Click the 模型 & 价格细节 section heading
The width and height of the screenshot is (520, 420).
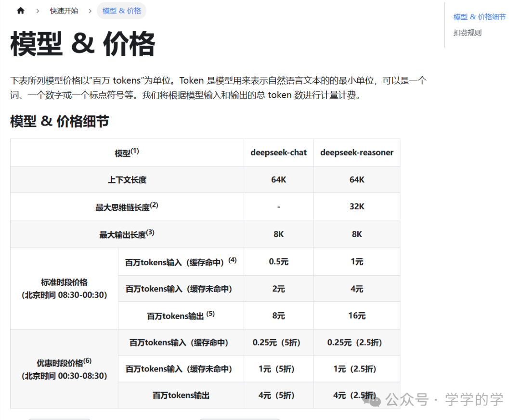pos(60,121)
